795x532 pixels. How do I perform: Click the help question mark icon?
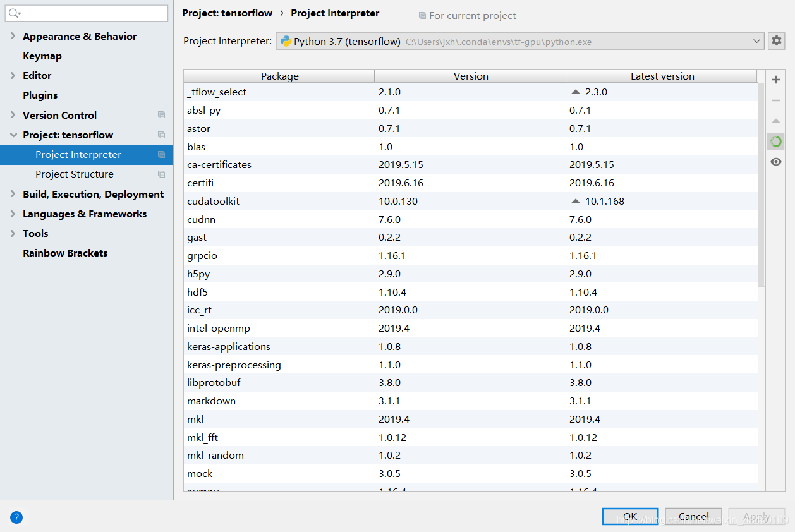[16, 517]
